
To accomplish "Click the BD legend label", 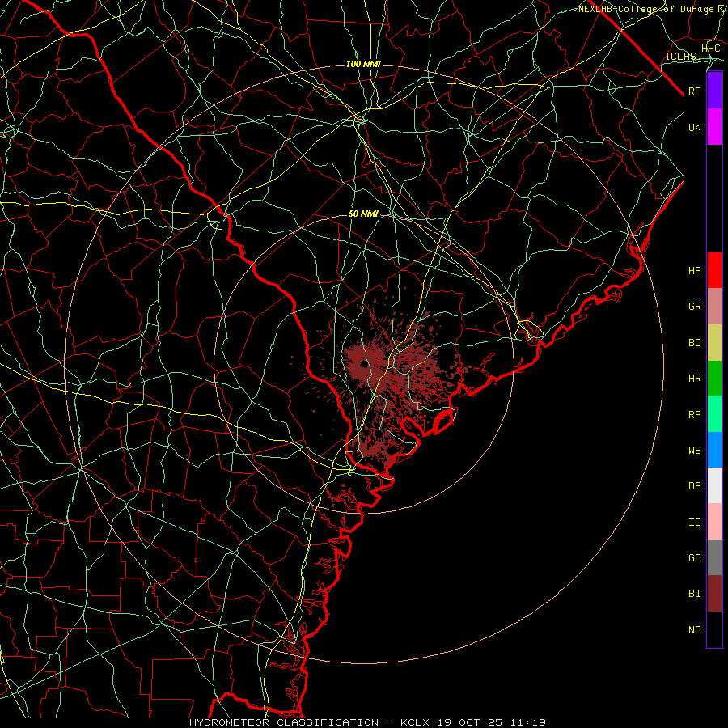I will (x=694, y=343).
